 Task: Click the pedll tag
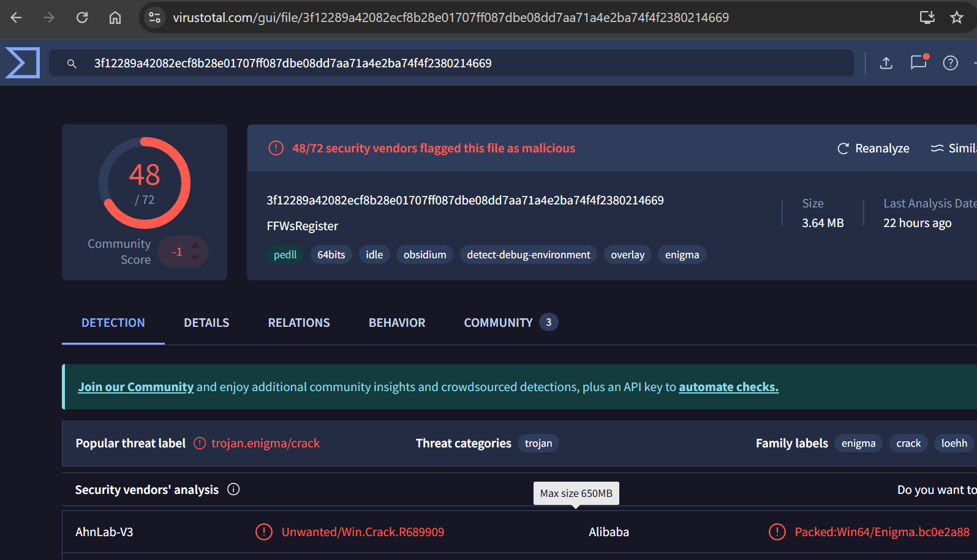pyautogui.click(x=285, y=255)
